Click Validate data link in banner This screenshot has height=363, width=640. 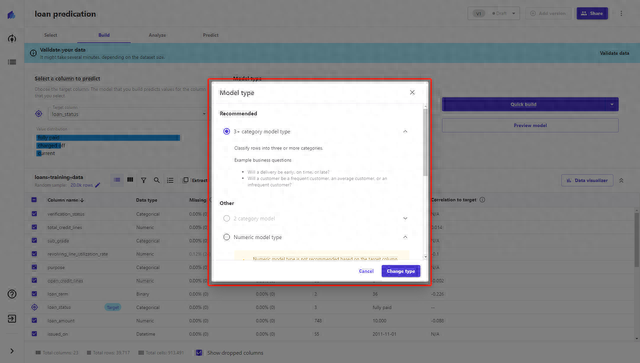point(614,53)
